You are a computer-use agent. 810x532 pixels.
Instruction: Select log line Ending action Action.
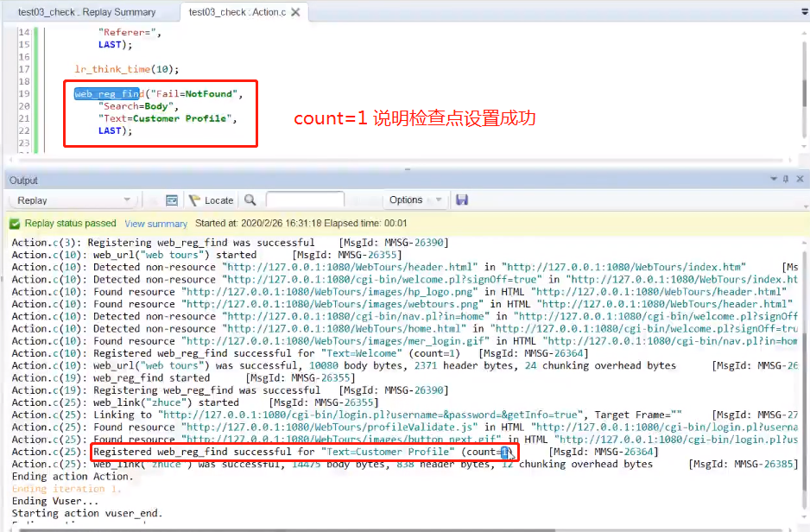click(73, 476)
